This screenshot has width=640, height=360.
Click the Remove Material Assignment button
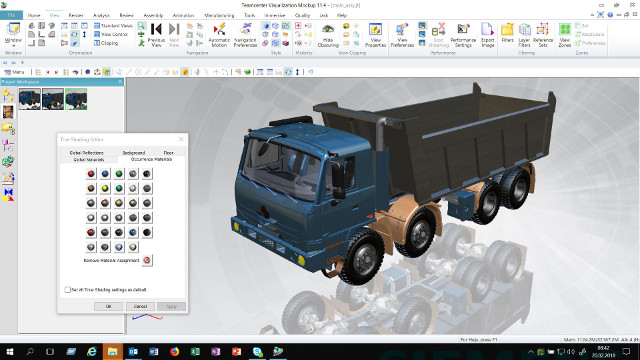[147, 260]
